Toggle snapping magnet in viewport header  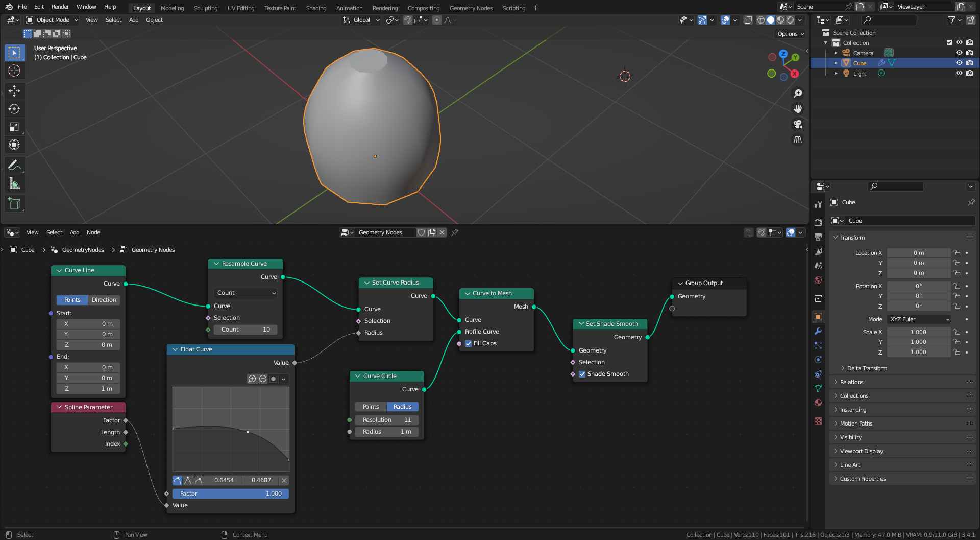[407, 20]
